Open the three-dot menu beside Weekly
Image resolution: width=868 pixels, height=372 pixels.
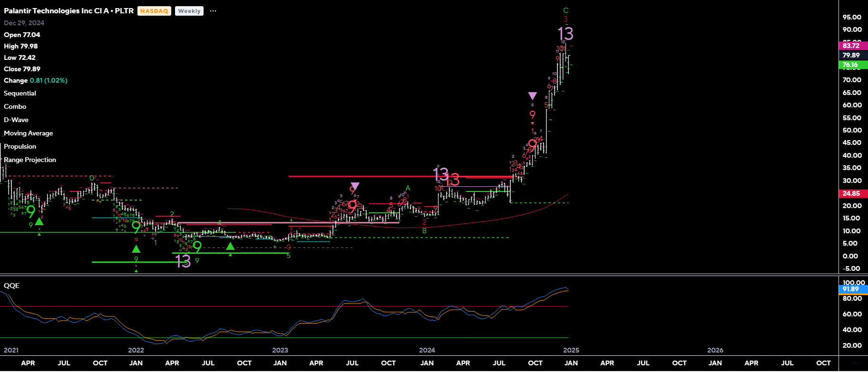(213, 11)
